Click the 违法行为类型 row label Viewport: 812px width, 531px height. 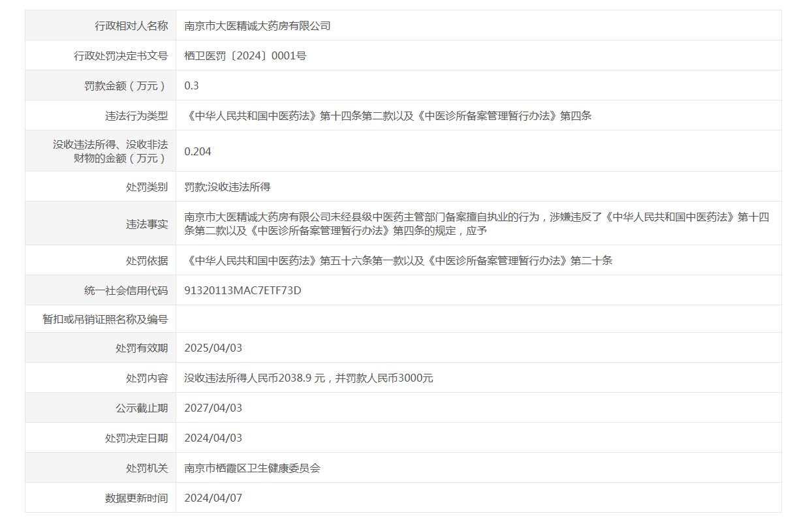pyautogui.click(x=136, y=116)
